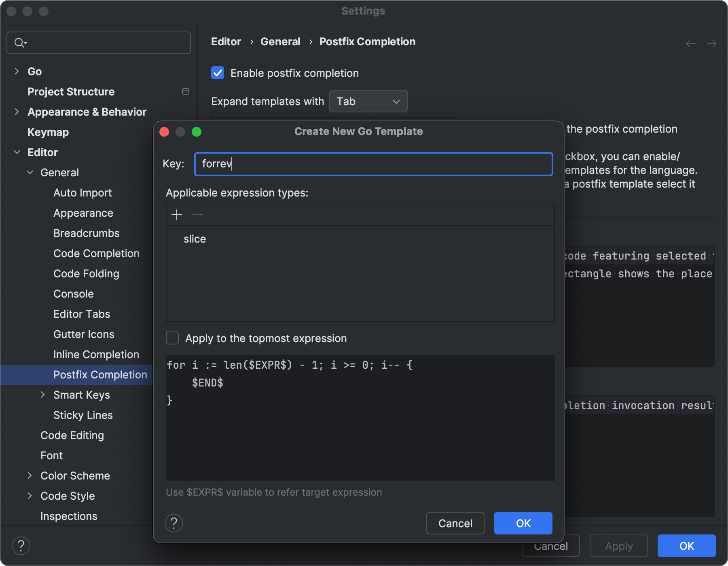The image size is (728, 566).
Task: Navigate forward with the right arrow icon
Action: tap(712, 43)
